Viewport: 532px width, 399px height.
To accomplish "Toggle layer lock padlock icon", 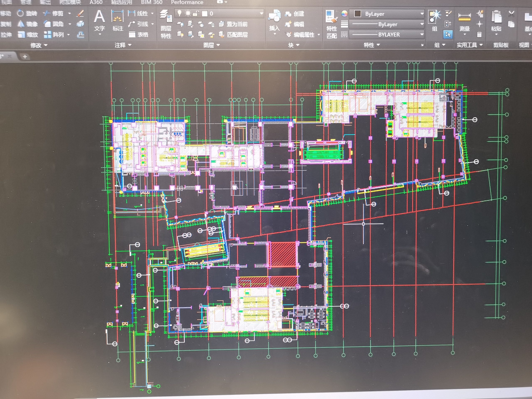I will pyautogui.click(x=196, y=14).
